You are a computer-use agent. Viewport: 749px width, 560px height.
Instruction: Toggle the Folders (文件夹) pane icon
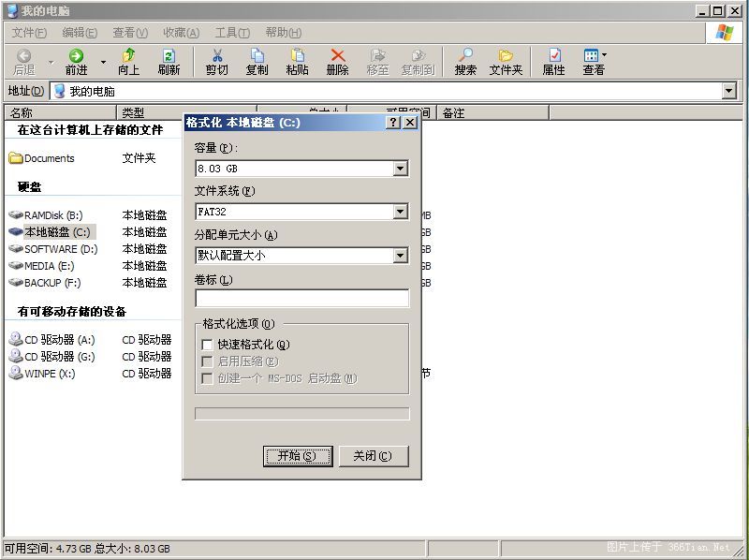[506, 55]
